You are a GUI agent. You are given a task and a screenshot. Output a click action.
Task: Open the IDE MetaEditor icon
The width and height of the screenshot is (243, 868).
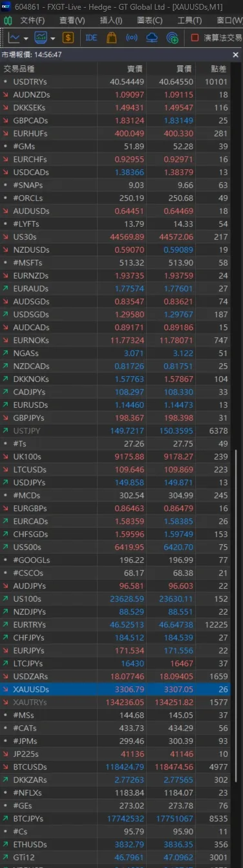(x=91, y=37)
